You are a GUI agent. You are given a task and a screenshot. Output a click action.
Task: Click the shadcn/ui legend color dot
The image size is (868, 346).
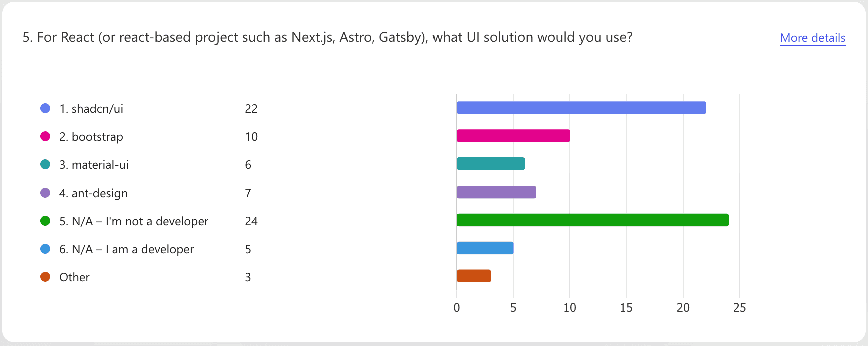[x=45, y=108]
